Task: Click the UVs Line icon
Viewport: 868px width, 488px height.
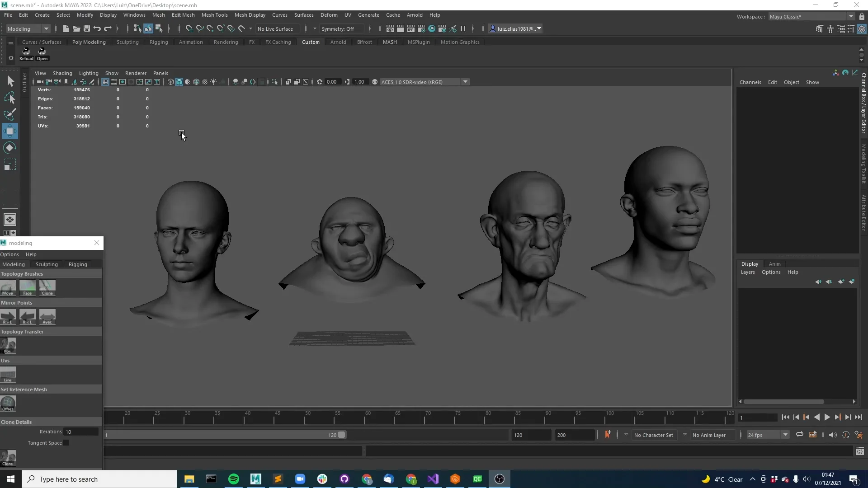Action: (8, 374)
